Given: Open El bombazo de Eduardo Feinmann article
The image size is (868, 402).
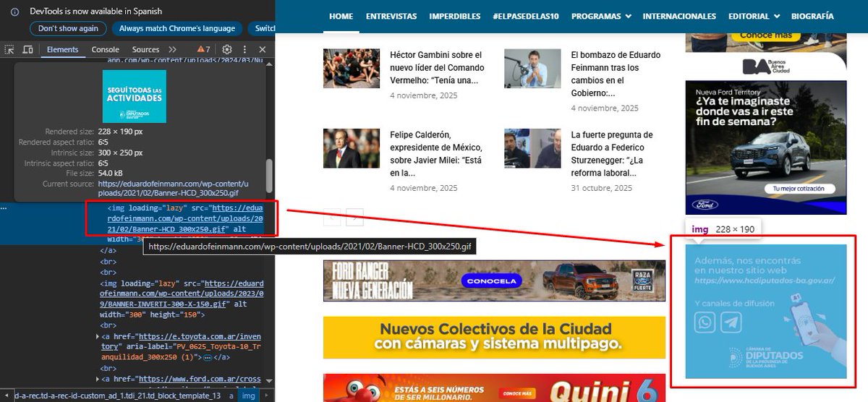Looking at the screenshot, I should click(x=615, y=74).
